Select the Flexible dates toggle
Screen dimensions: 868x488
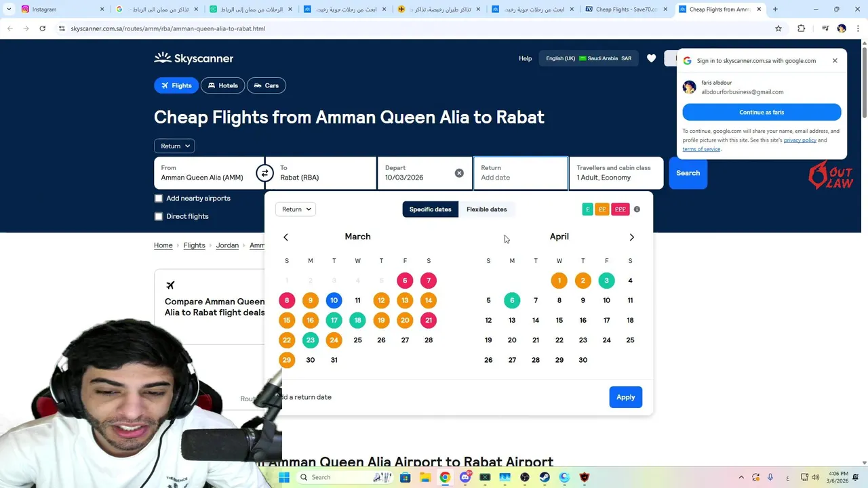[x=486, y=209]
